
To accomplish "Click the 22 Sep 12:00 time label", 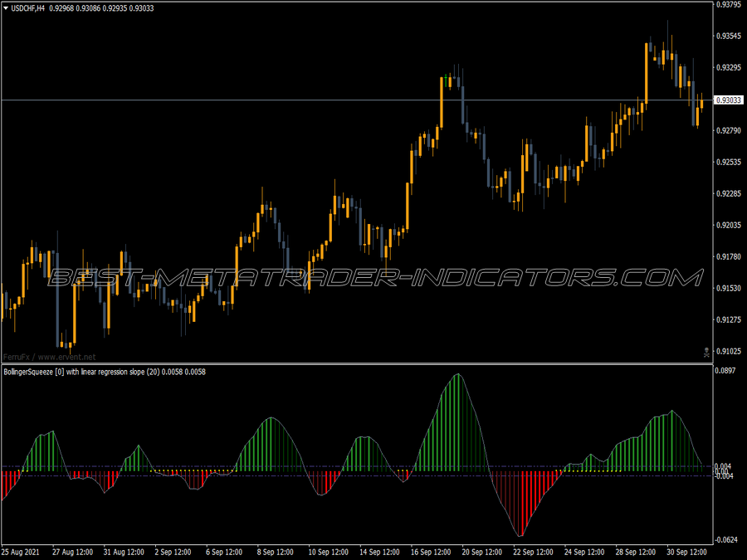I will (x=533, y=553).
